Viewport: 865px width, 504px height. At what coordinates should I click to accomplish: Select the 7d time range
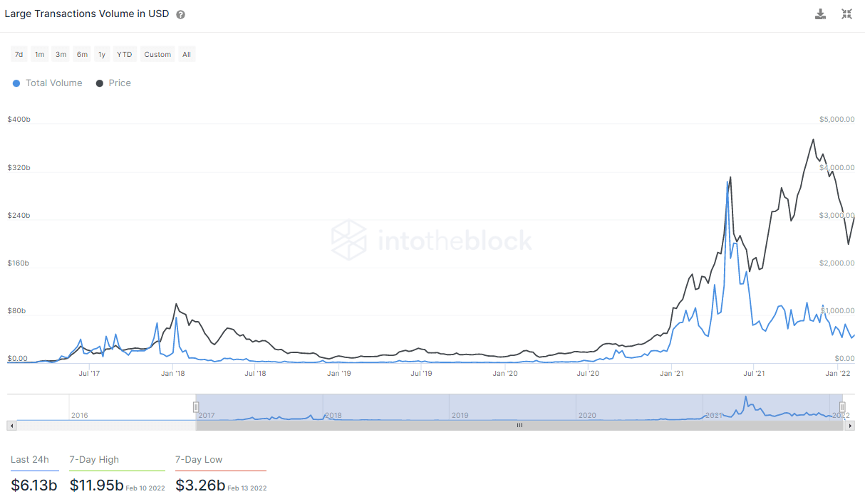[19, 54]
